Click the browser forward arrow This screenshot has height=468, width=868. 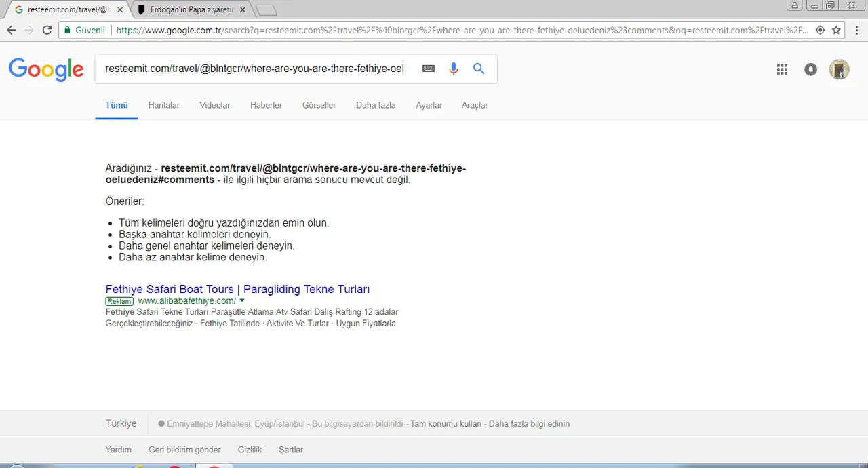(x=29, y=30)
